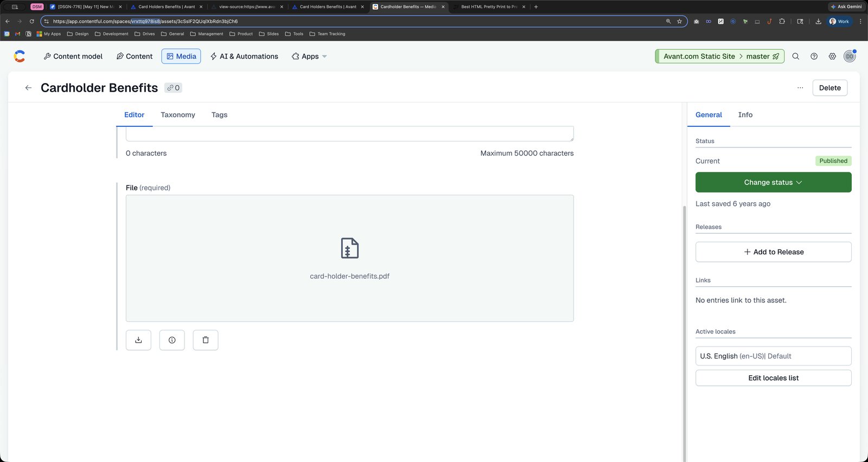Click Add to Release button
This screenshot has width=868, height=462.
774,252
